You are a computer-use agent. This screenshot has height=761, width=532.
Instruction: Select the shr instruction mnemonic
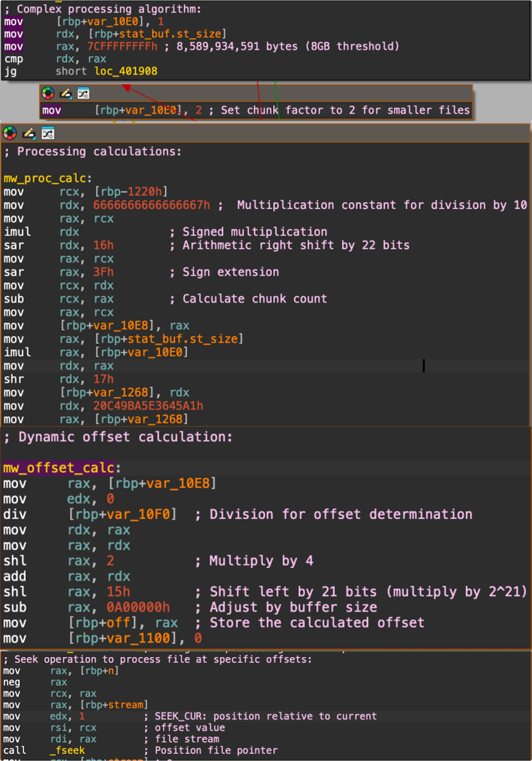click(x=14, y=379)
